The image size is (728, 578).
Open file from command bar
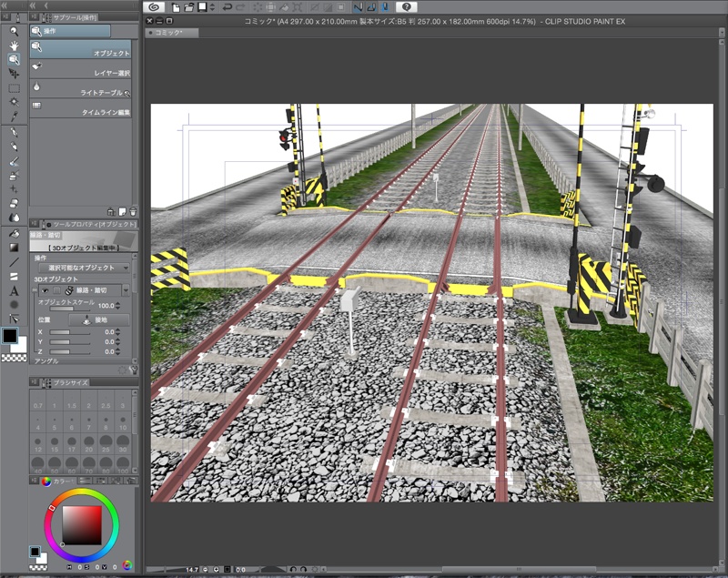[188, 7]
